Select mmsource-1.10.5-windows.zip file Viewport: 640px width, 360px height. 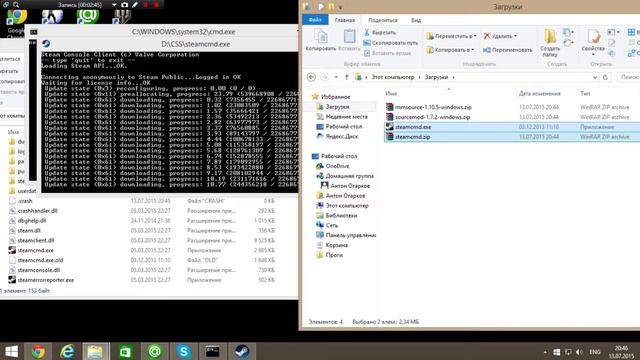point(433,107)
